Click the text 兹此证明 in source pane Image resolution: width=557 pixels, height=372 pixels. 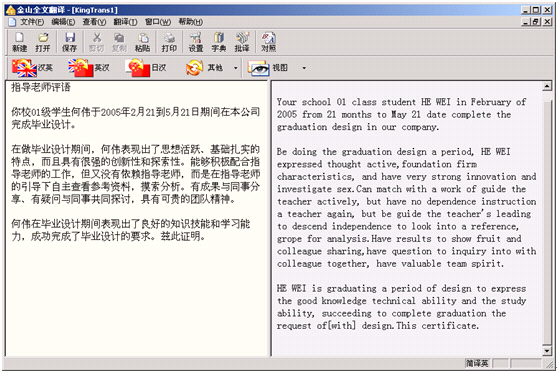[180, 236]
